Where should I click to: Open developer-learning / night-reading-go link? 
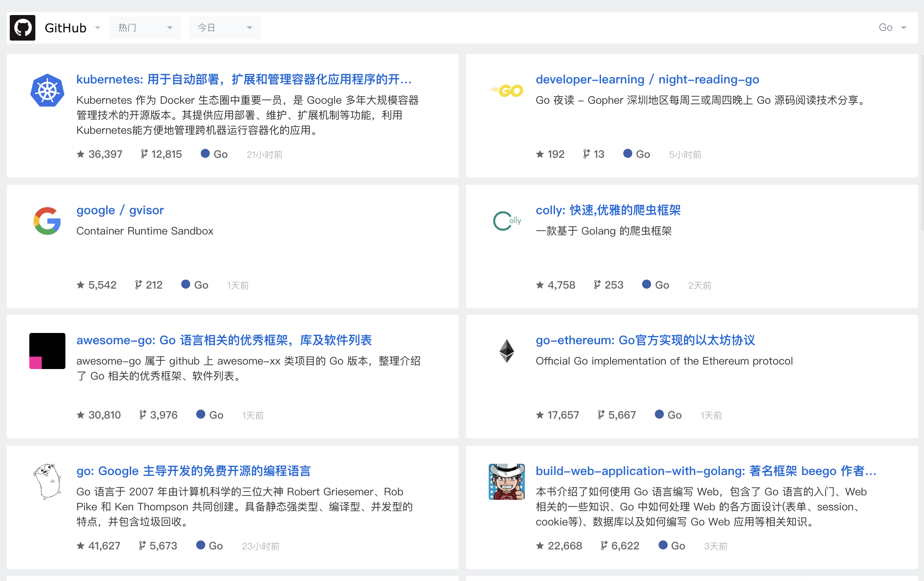[647, 79]
